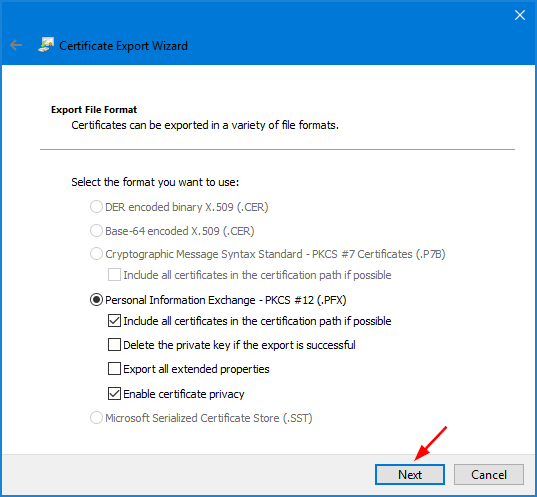
Task: Click the Certificate Export Wizard icon
Action: tap(46, 45)
